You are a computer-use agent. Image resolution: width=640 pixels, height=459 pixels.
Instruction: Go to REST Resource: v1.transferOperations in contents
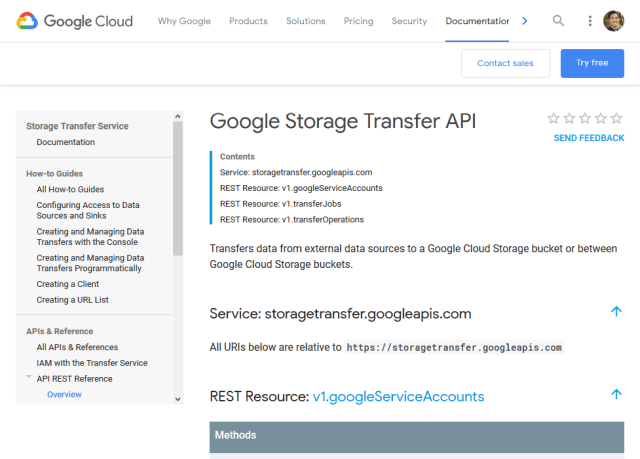tap(292, 220)
